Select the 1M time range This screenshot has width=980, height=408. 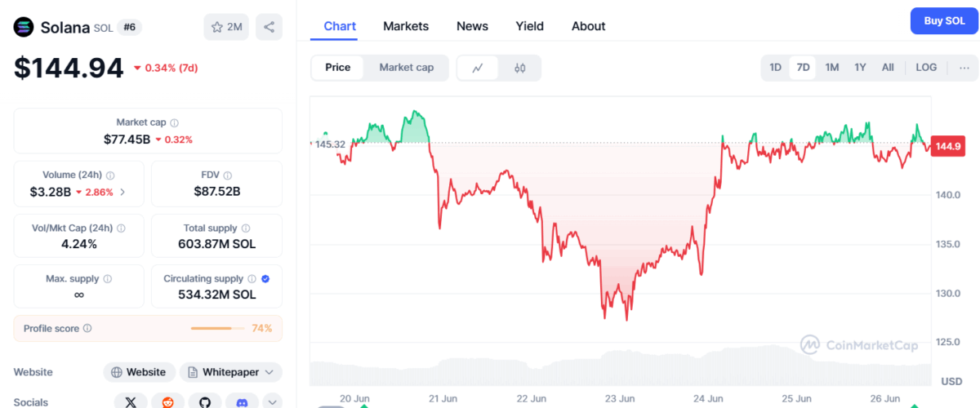(831, 68)
